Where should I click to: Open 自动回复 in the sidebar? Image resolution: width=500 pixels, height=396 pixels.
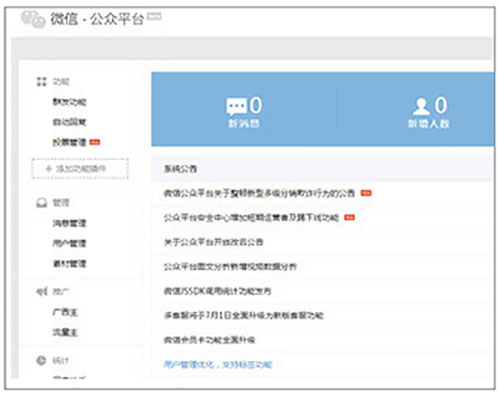pyautogui.click(x=69, y=122)
